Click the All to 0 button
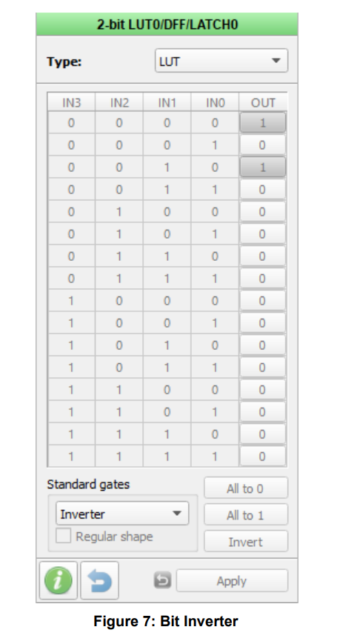337x644 pixels. [x=246, y=488]
